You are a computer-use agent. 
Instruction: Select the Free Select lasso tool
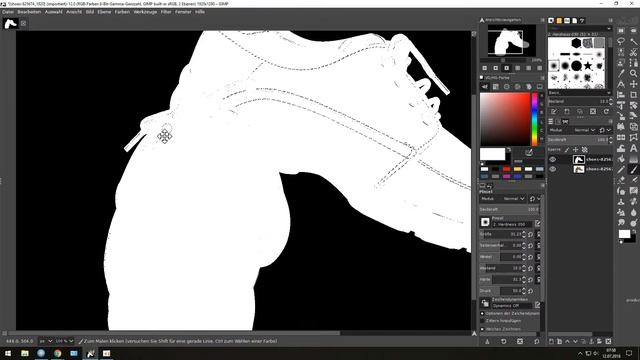coord(621,41)
